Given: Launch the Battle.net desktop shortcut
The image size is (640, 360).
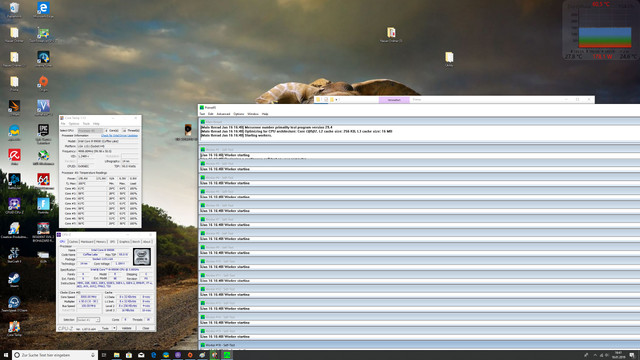Looking at the screenshot, I should click(14, 181).
